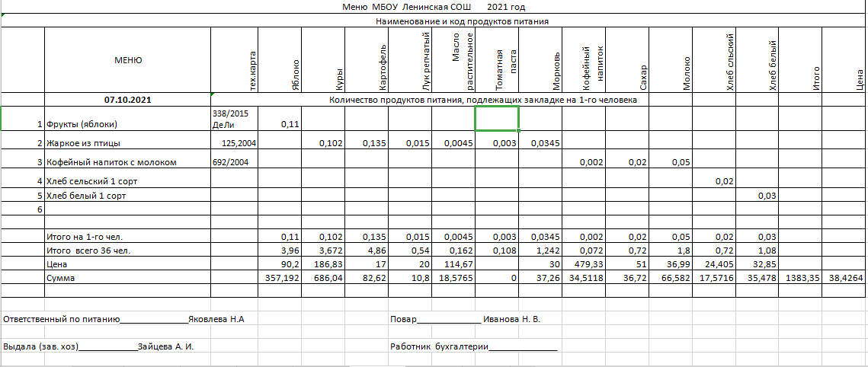Select the 'Работник бухгалтерии' signature line
868x367 pixels.
pos(473,346)
